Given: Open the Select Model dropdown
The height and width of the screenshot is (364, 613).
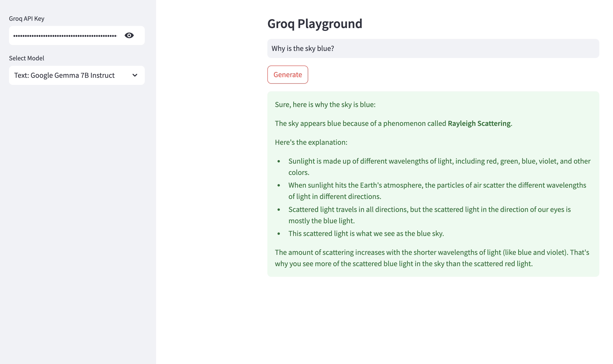Looking at the screenshot, I should [x=77, y=75].
